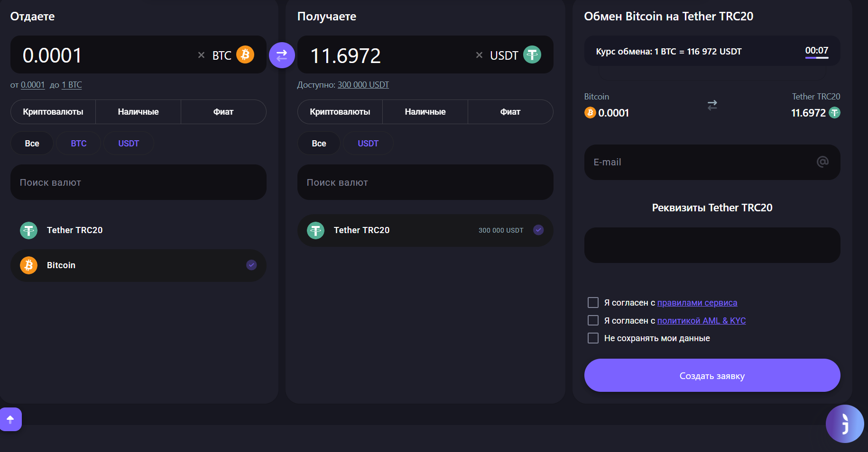Agree to AML & KYC policy checkbox
Screen dimensions: 868x452
[593, 321]
